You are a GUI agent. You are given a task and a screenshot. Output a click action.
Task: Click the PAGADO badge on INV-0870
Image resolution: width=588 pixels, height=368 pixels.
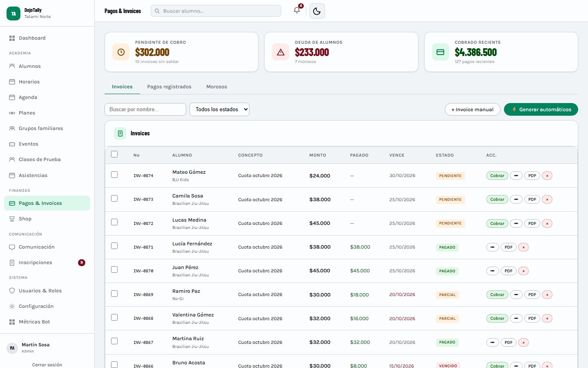[447, 271]
